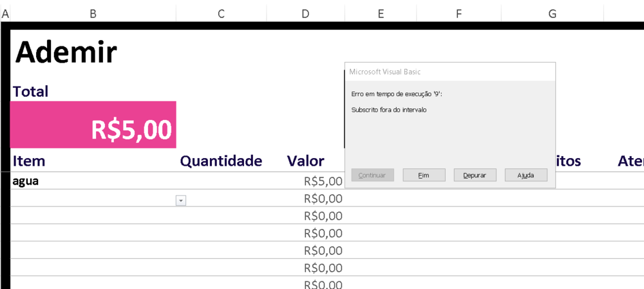Click the greyed-out Continuar button
644x289 pixels.
point(372,175)
